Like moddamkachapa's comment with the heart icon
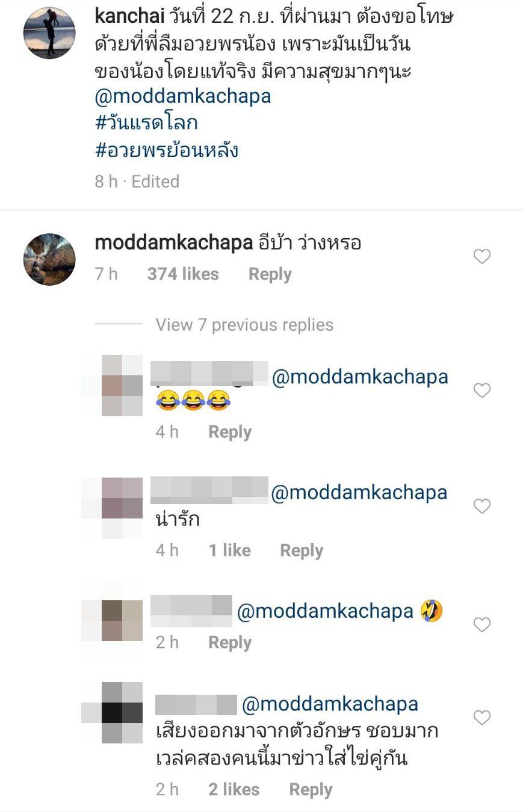Viewport: 523px width, 812px height. pos(482,257)
